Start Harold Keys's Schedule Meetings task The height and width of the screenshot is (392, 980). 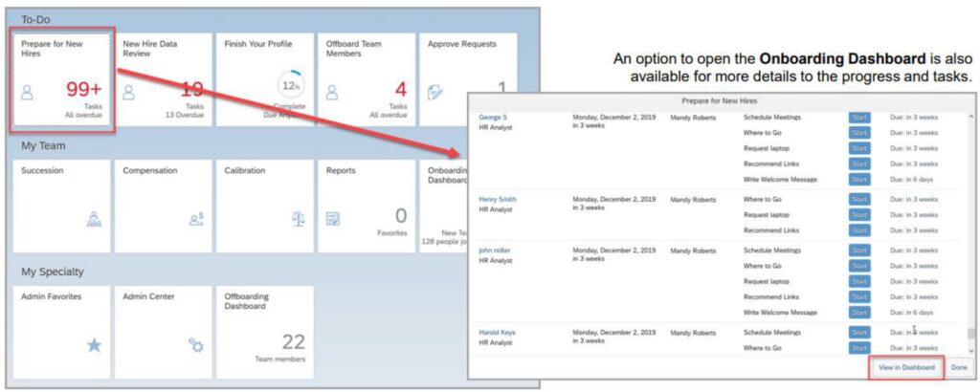(x=859, y=333)
